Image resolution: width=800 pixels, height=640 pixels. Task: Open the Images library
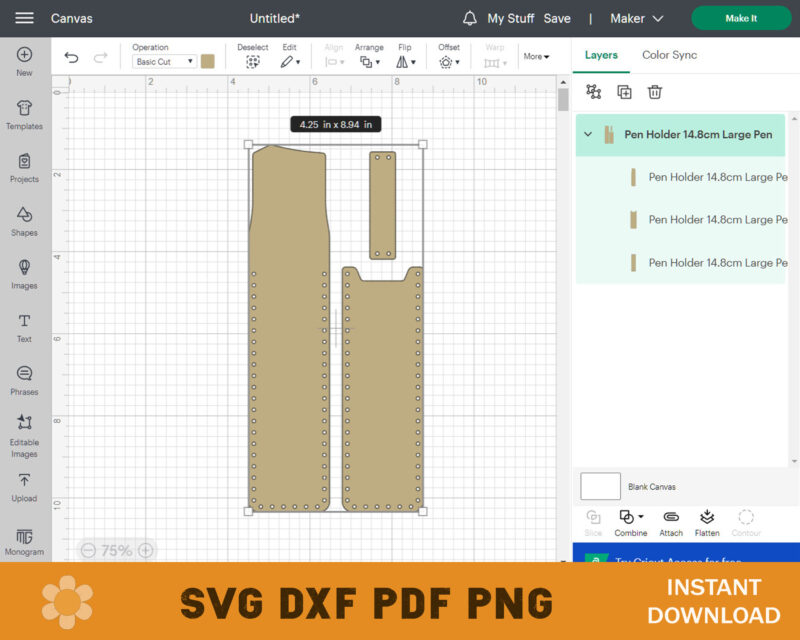(24, 273)
